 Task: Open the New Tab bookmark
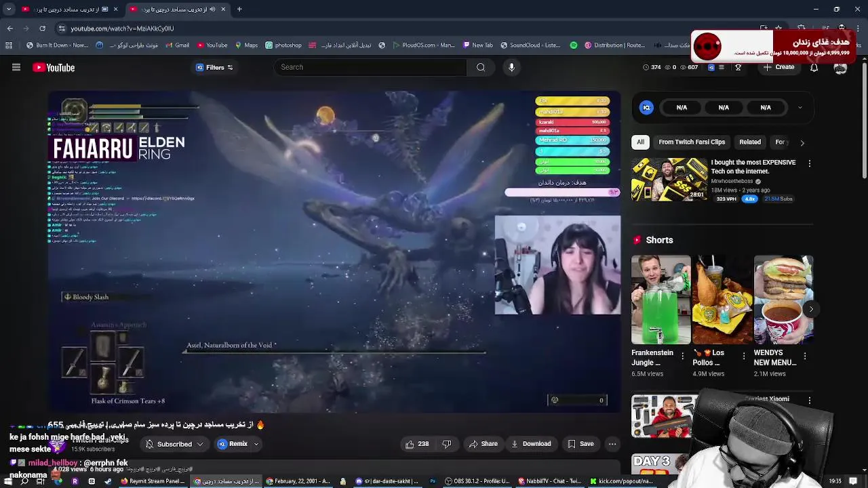click(x=478, y=45)
